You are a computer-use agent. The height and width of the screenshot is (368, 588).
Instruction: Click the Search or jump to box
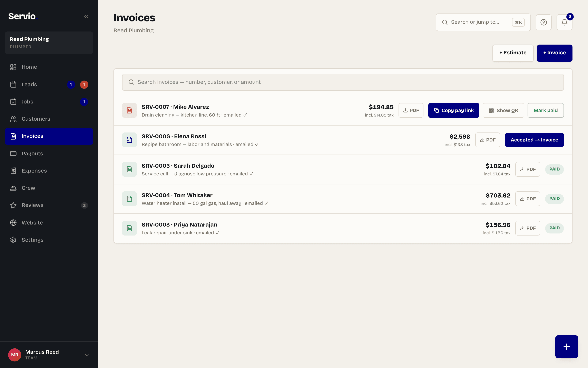tap(483, 22)
